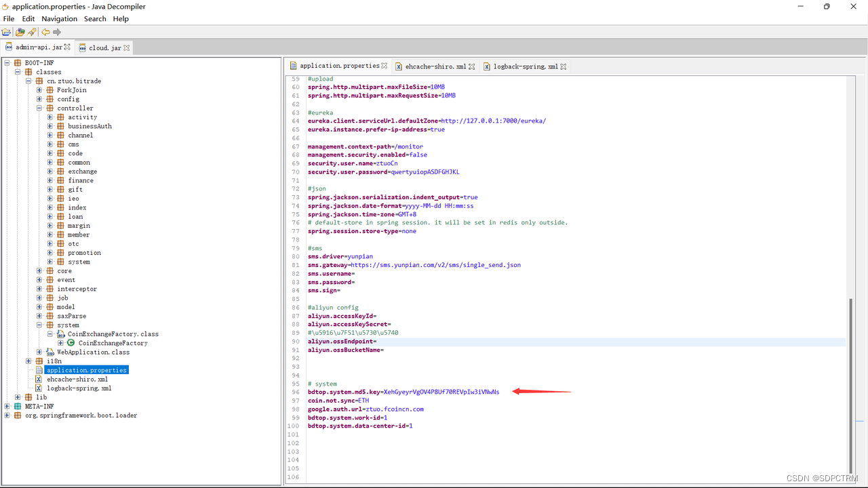Open the Edit menu

[28, 19]
